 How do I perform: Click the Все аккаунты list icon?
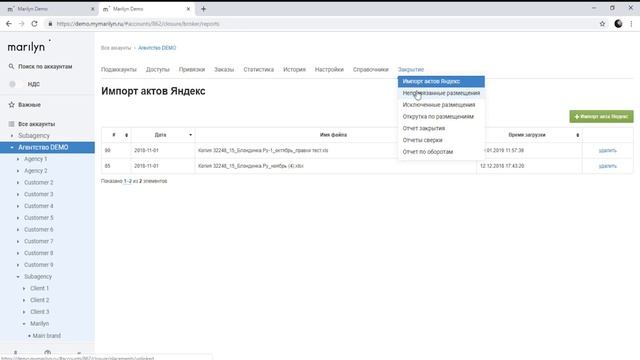pyautogui.click(x=11, y=124)
